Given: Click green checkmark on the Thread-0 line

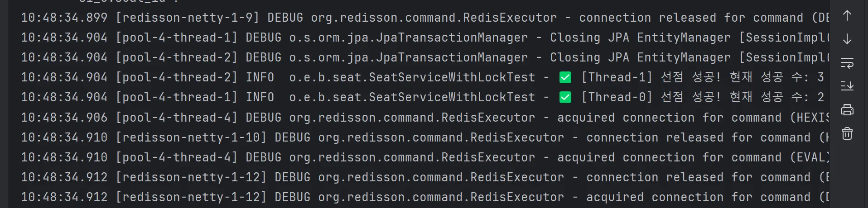Looking at the screenshot, I should pos(565,98).
